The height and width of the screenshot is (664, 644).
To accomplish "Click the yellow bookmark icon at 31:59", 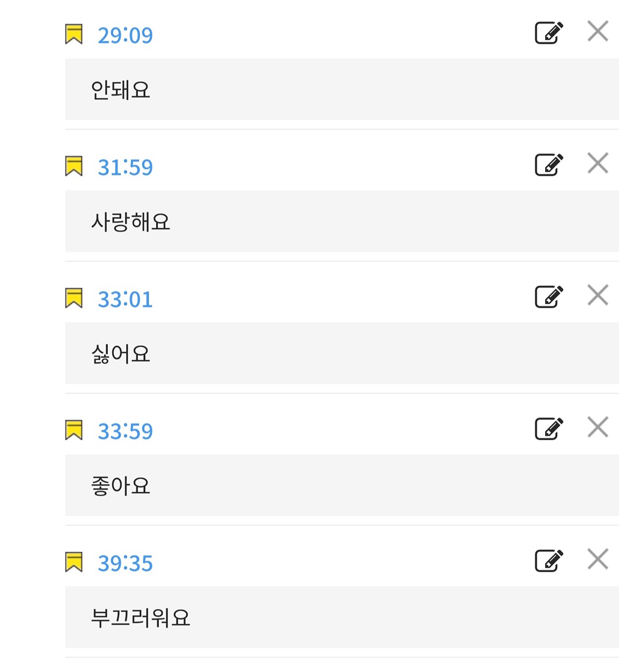I will 74,166.
